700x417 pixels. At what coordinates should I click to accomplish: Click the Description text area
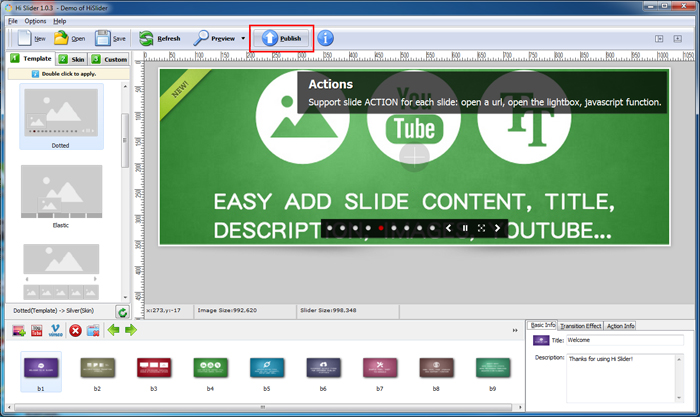621,378
